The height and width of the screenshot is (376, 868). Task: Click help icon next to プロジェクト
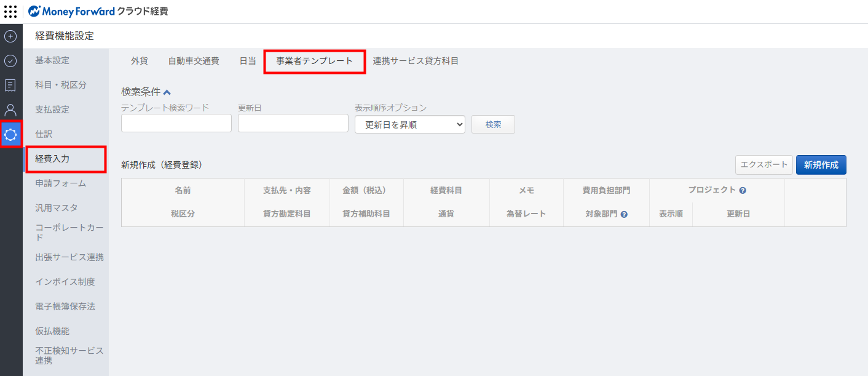[x=743, y=191]
